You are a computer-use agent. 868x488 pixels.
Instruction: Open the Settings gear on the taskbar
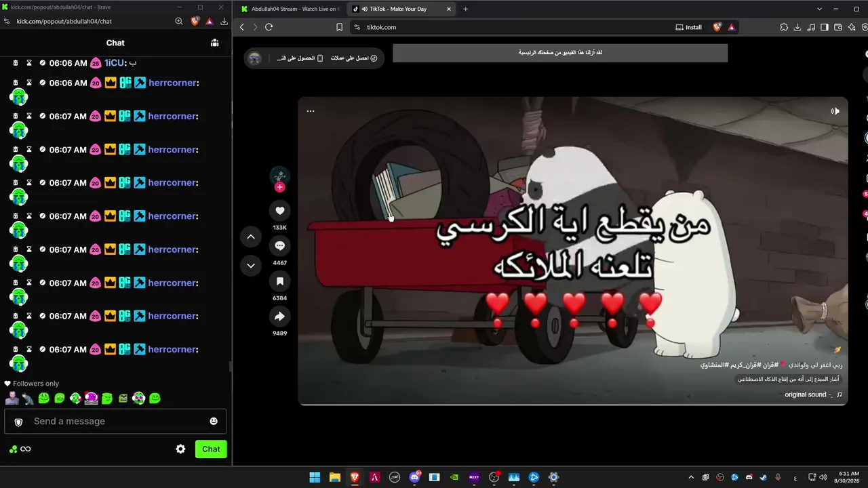pyautogui.click(x=553, y=477)
